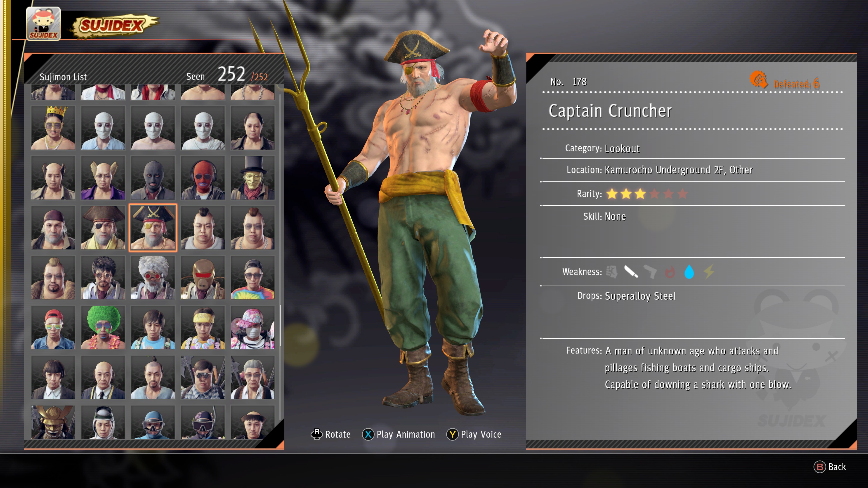Screen dimensions: 868x488
Task: Click the Y Play Voice button
Action: click(474, 434)
